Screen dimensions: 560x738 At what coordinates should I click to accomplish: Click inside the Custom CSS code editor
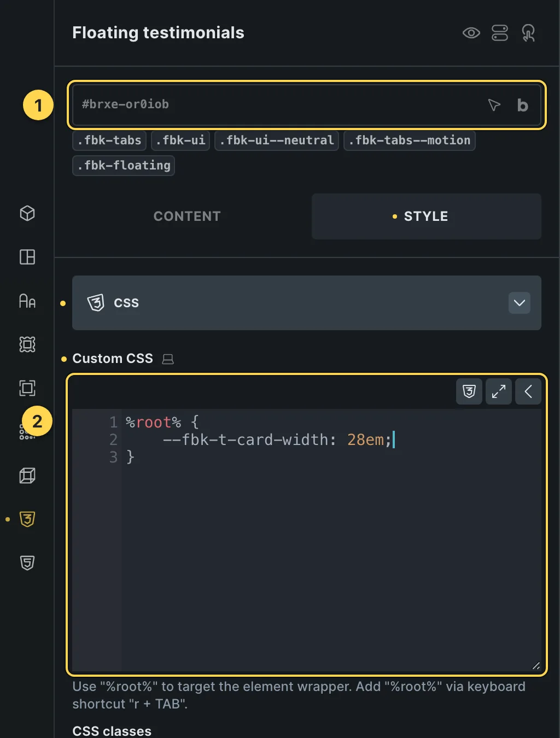[x=307, y=540]
